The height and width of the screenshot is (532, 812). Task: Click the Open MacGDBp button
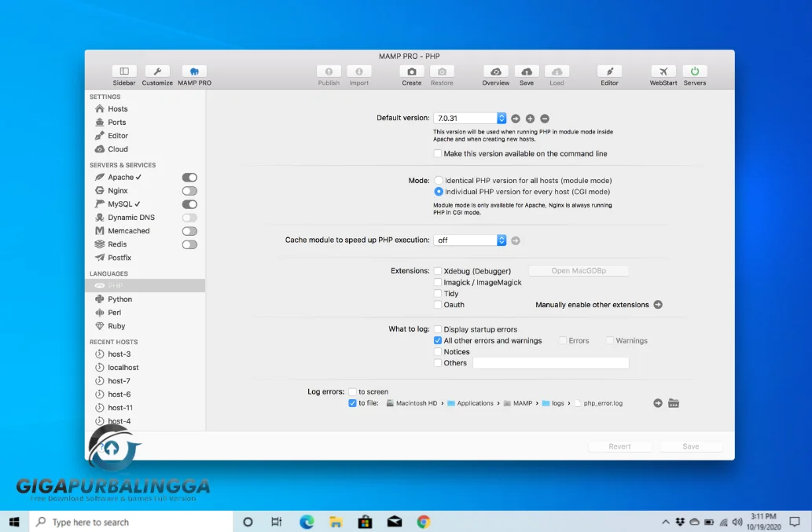[x=579, y=271]
